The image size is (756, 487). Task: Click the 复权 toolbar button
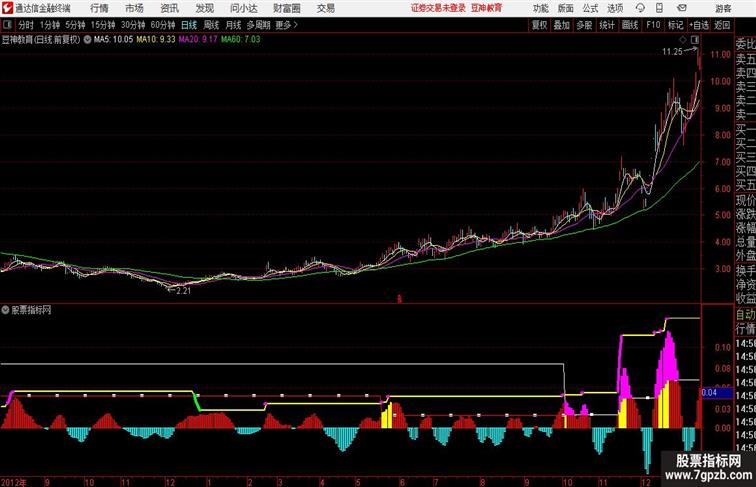539,25
